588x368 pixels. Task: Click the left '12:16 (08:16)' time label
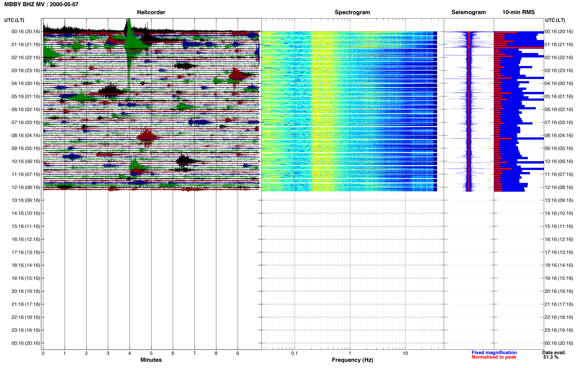pos(26,187)
